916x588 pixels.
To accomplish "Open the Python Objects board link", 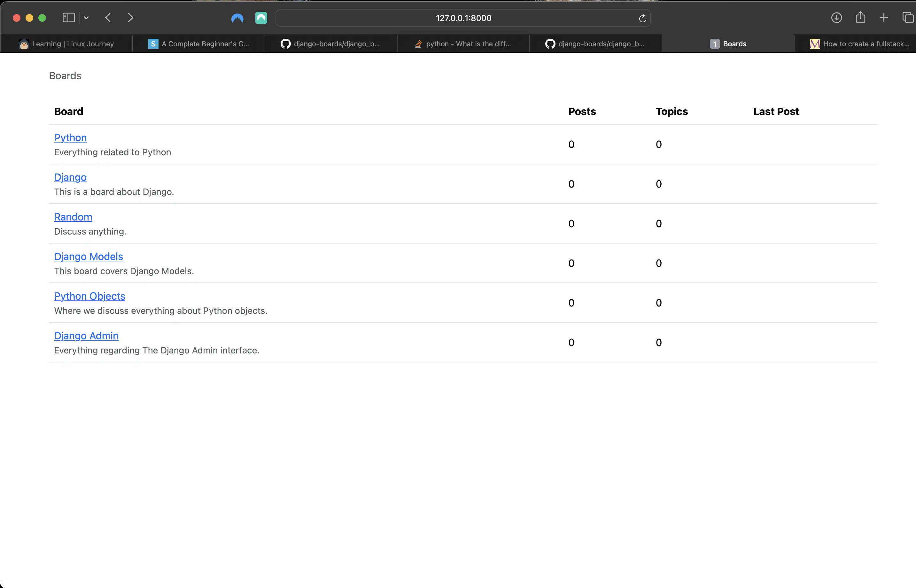I will pos(90,296).
